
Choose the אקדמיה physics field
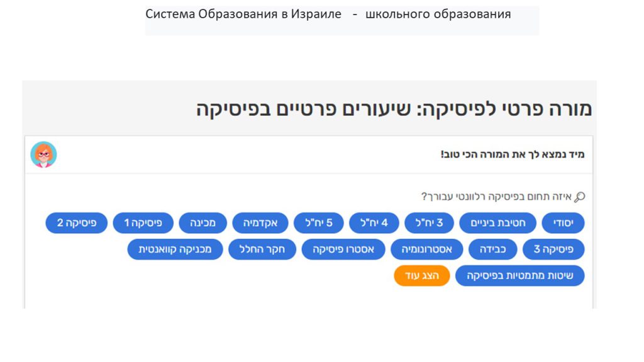pyautogui.click(x=260, y=223)
